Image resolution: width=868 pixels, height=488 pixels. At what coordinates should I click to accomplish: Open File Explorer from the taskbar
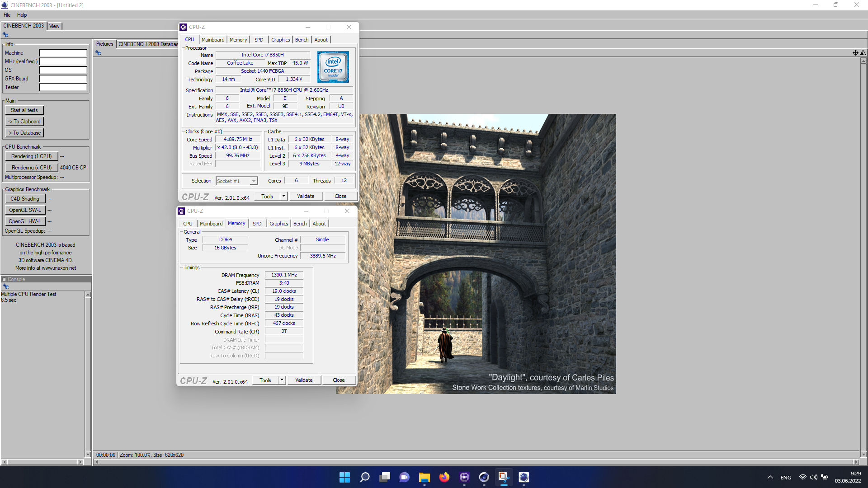point(424,477)
